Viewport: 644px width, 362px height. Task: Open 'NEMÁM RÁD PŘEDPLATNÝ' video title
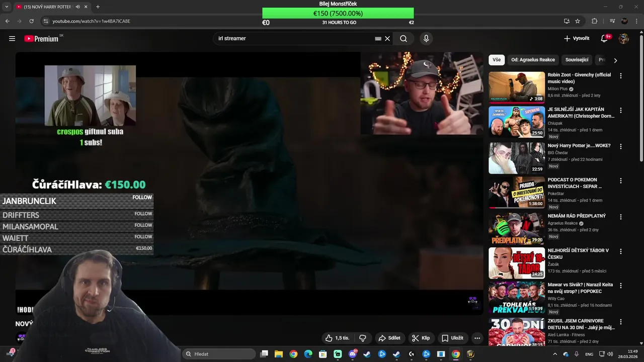click(577, 216)
